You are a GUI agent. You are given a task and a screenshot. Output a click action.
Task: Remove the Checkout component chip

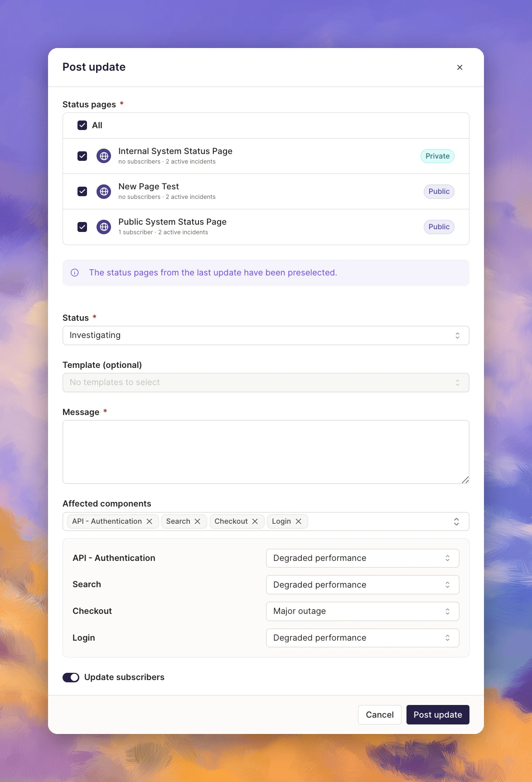pos(255,521)
